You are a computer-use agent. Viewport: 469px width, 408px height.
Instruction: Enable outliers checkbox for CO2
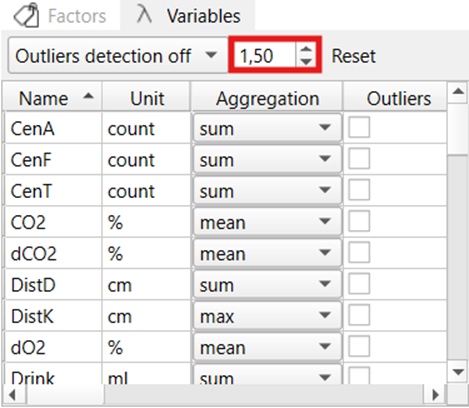359,221
